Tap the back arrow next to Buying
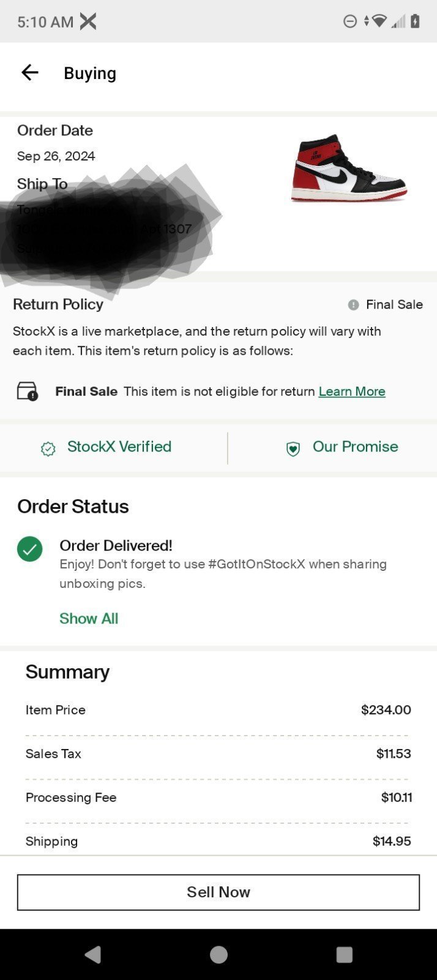 point(30,73)
